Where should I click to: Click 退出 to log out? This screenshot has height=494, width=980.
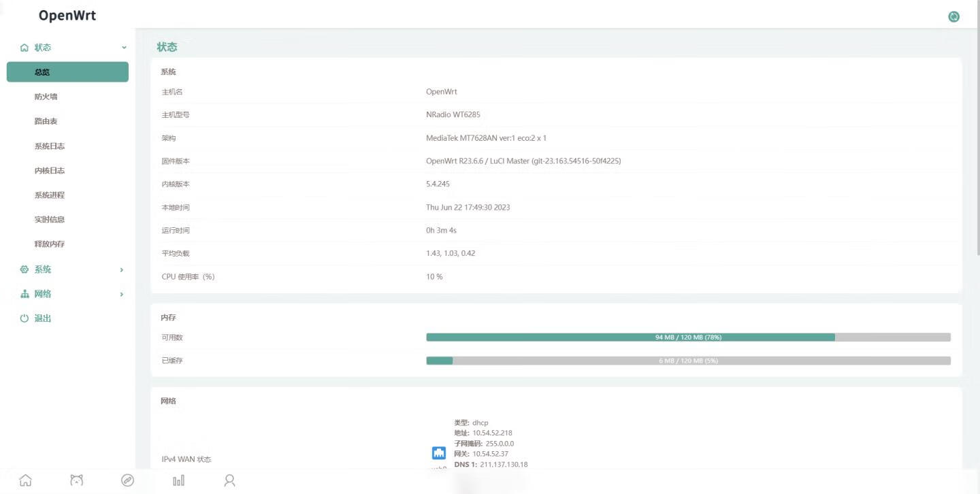[x=43, y=318]
